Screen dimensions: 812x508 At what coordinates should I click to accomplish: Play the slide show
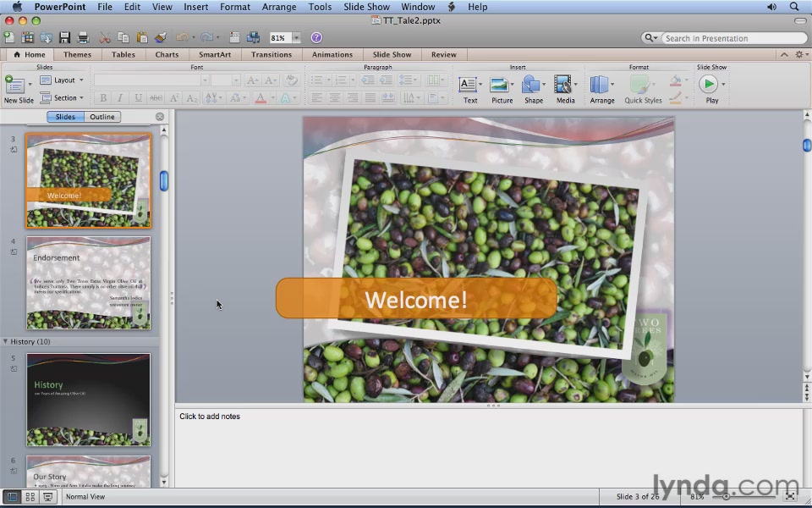click(709, 85)
